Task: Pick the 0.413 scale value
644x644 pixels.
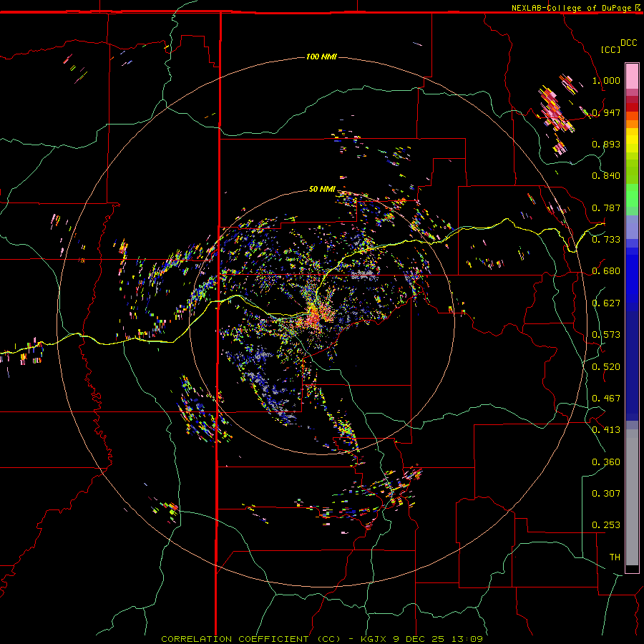Action: 606,430
